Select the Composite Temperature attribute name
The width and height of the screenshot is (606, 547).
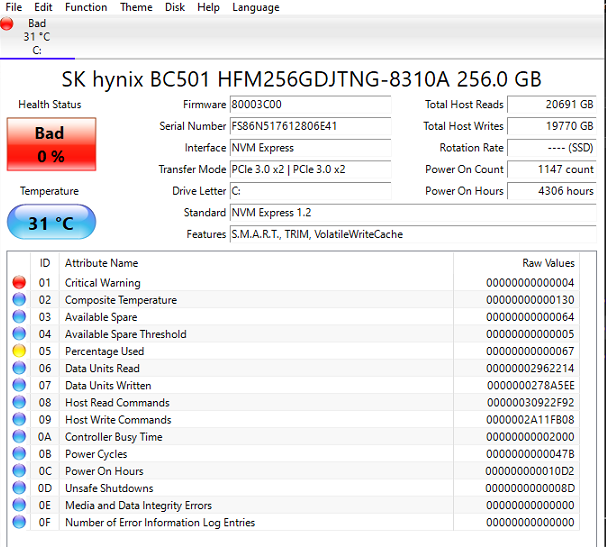(x=121, y=300)
